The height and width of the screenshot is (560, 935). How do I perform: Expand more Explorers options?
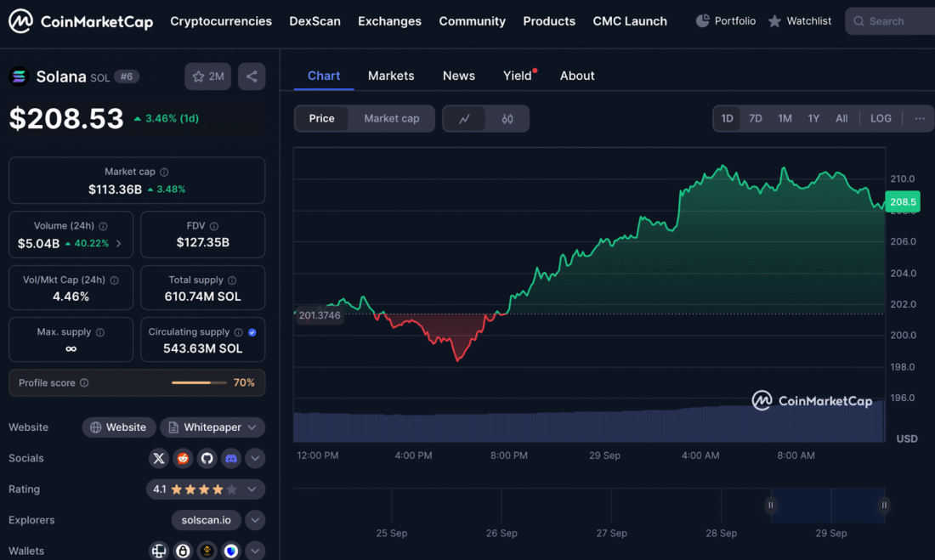[x=255, y=520]
